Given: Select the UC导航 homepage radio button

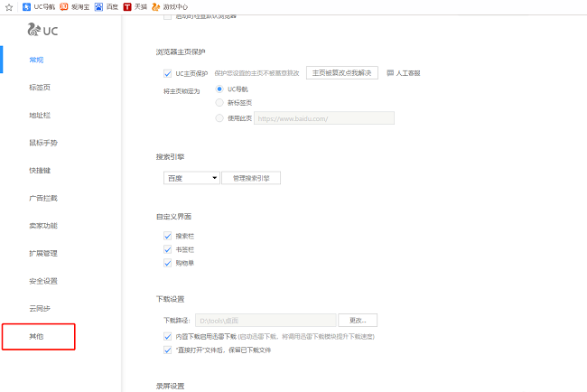Looking at the screenshot, I should tap(219, 89).
